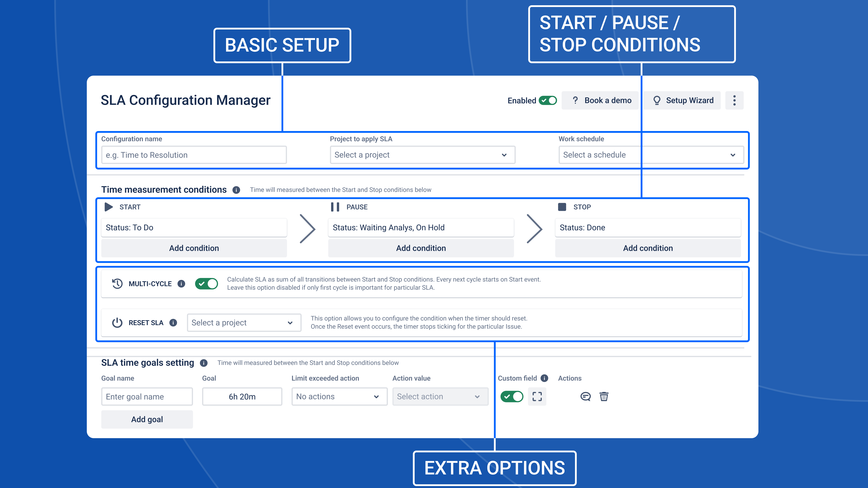868x488 pixels.
Task: Click the expand custom field icon
Action: tap(537, 396)
